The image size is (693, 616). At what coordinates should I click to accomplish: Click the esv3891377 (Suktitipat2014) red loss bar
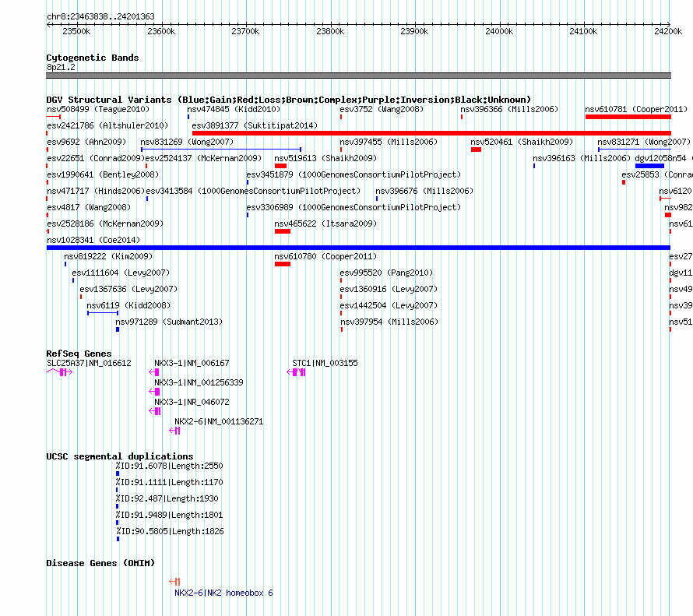pyautogui.click(x=431, y=133)
